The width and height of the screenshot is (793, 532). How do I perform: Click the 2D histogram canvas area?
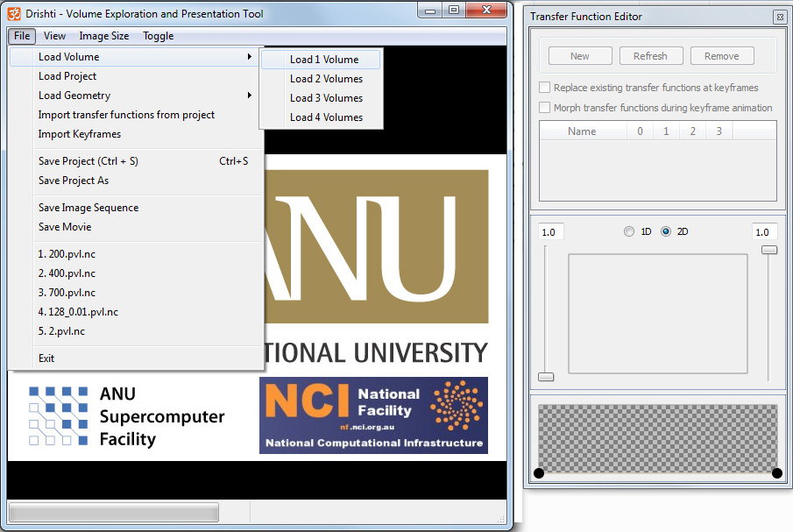pos(658,314)
